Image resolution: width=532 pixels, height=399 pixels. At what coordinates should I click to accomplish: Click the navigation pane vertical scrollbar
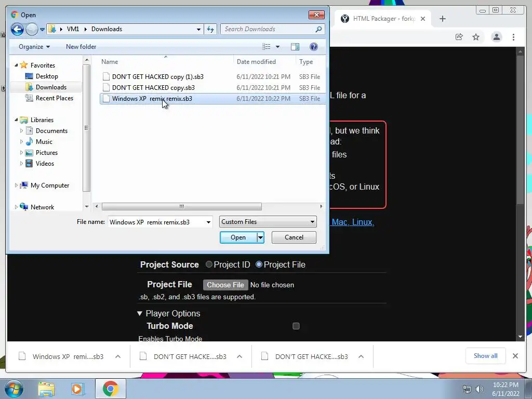pos(87,128)
